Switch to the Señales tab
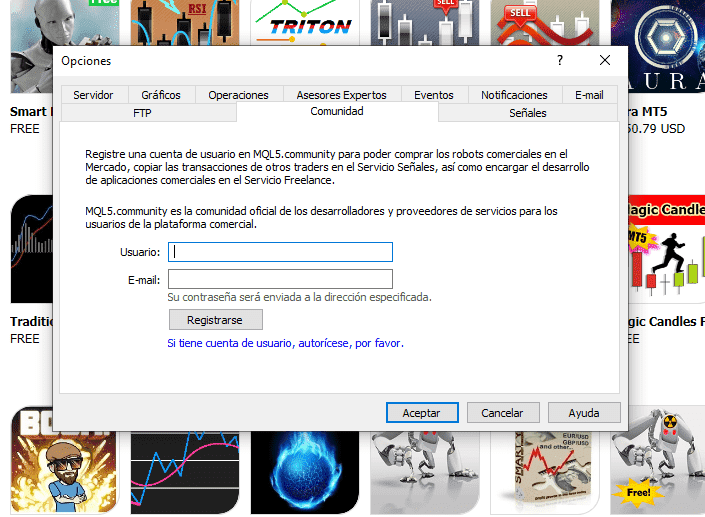The image size is (705, 517). 528,113
